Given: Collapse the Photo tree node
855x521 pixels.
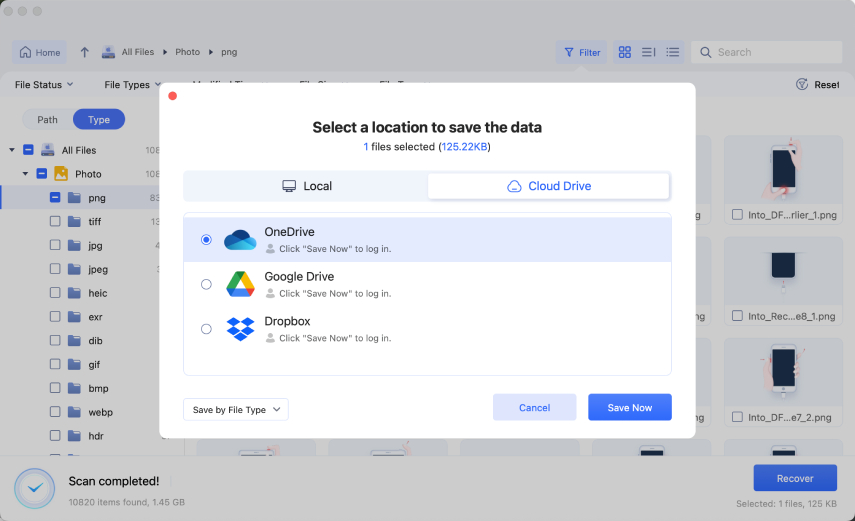Looking at the screenshot, I should point(25,174).
